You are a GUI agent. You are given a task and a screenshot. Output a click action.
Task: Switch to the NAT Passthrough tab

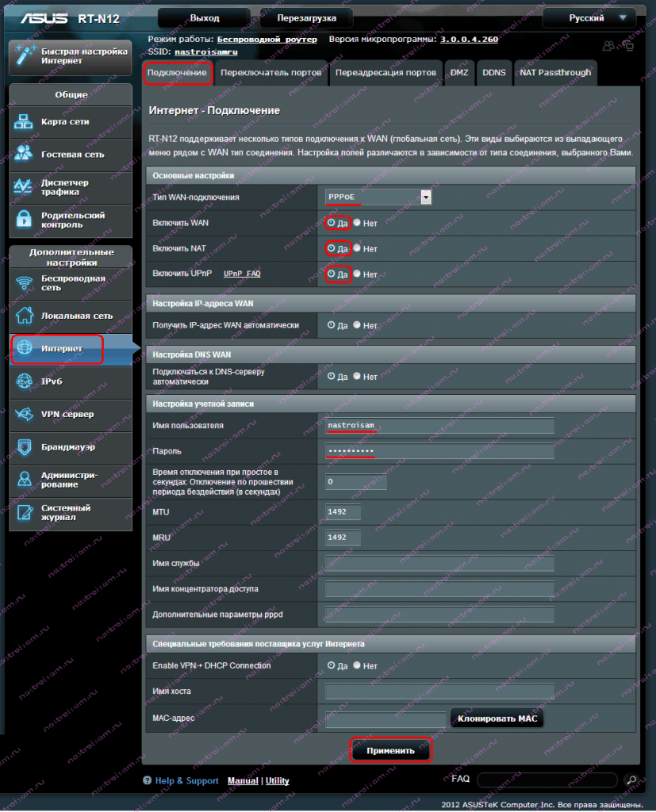[x=555, y=72]
